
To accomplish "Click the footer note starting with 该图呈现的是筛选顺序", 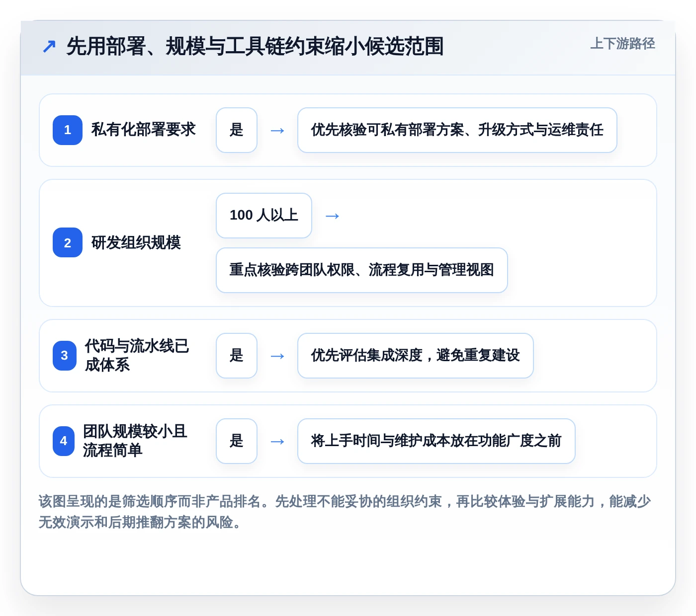I will pyautogui.click(x=345, y=512).
